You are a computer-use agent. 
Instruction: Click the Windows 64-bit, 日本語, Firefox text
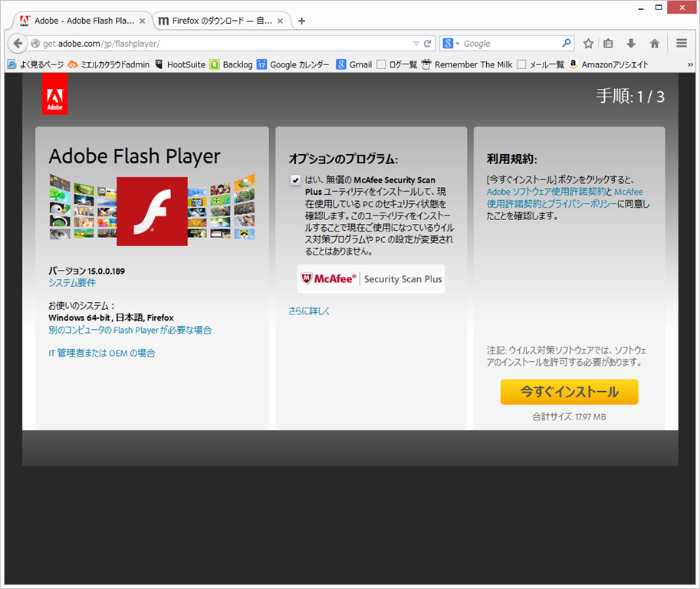(111, 318)
